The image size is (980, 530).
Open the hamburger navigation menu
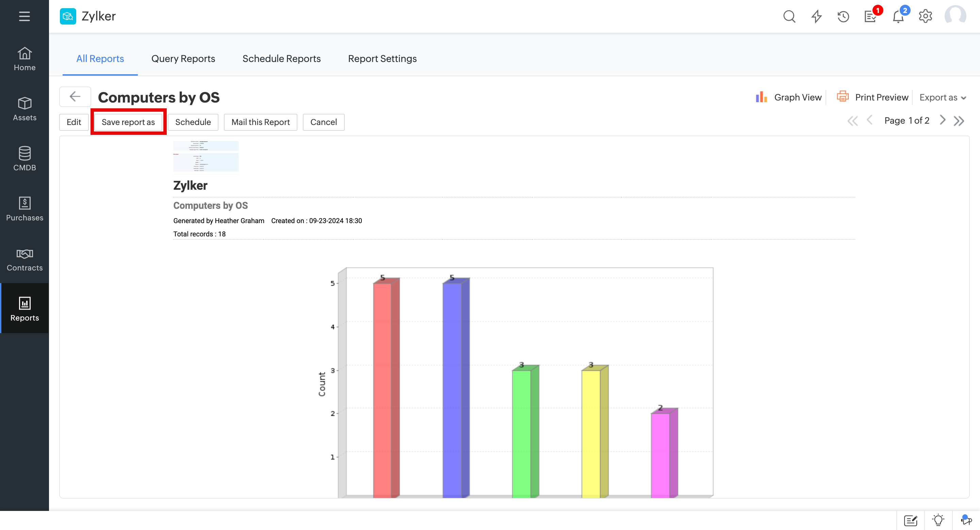[24, 16]
